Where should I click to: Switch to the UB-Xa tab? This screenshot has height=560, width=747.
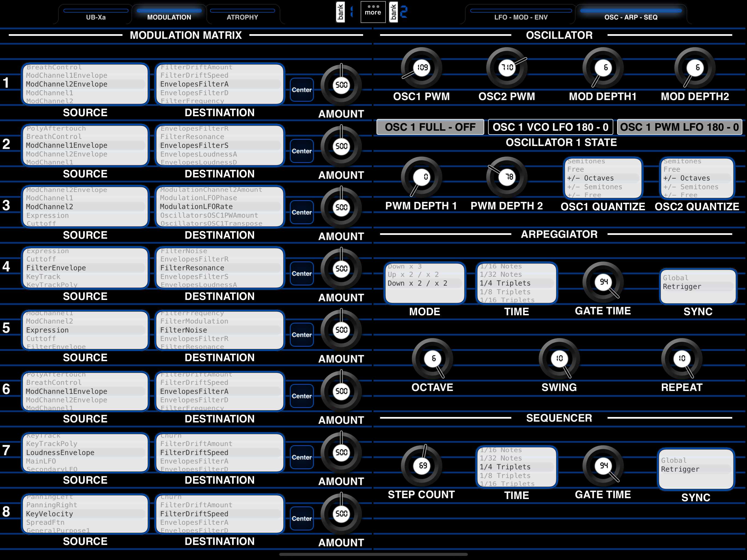96,14
